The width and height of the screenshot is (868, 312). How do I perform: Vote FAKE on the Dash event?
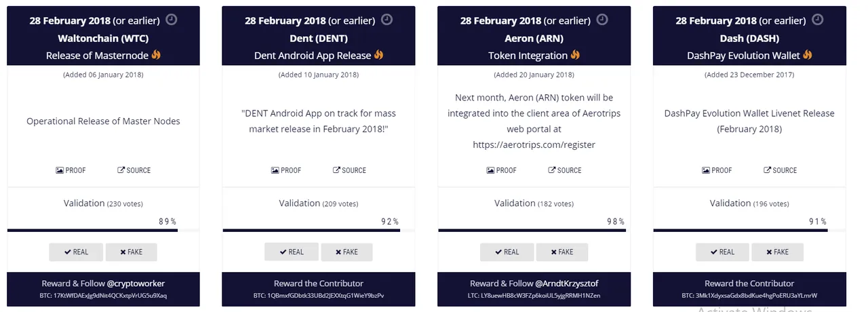click(777, 252)
